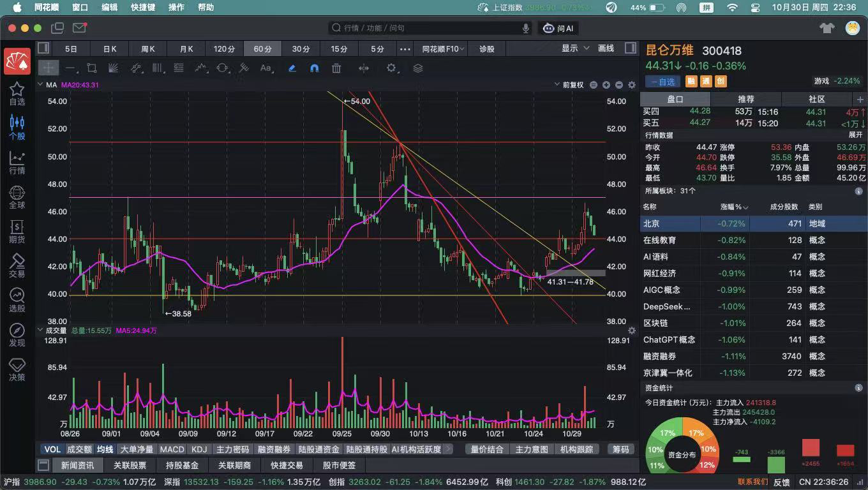Open 自选 watchlist in left sidebar
868x490 pixels.
click(x=17, y=94)
